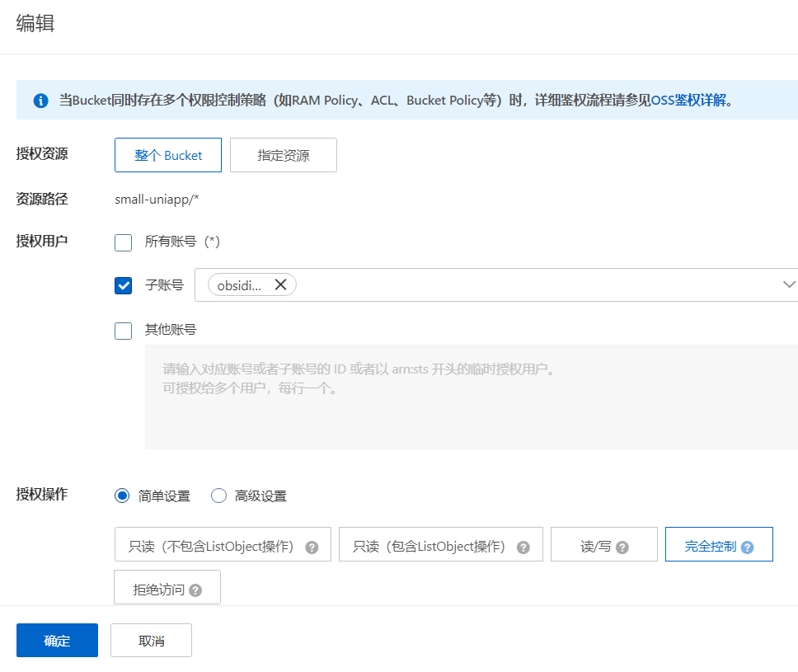Click the blue info icon in notice banner
Image resolution: width=798 pixels, height=672 pixels.
[x=40, y=101]
